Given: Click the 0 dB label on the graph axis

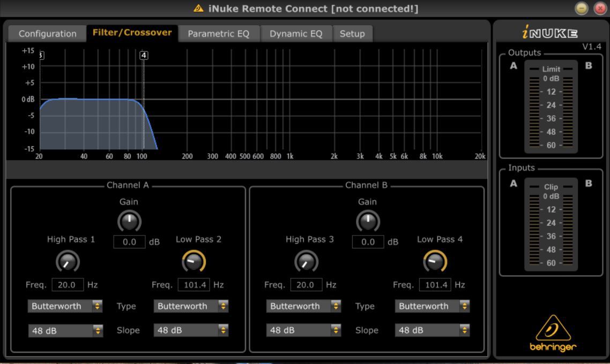Looking at the screenshot, I should (28, 100).
